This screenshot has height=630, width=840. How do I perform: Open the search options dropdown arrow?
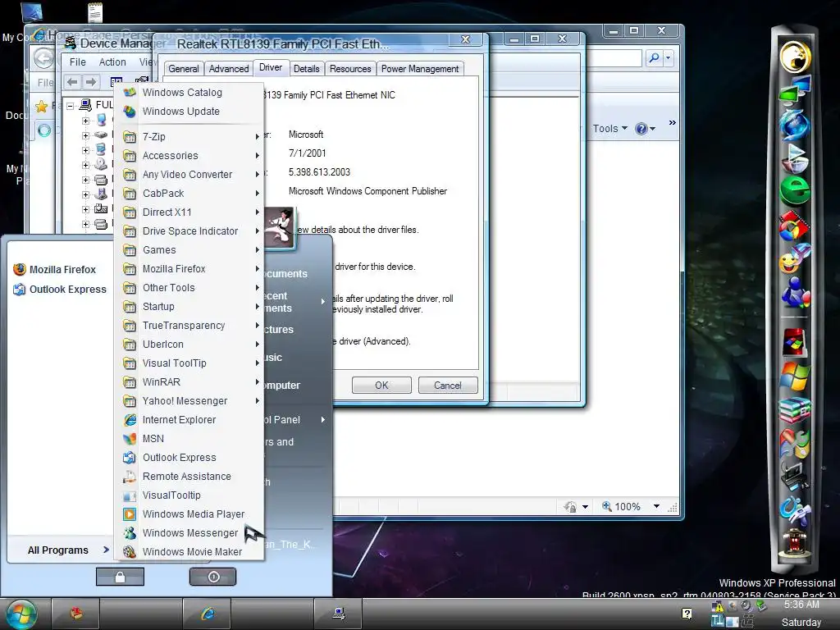[x=668, y=58]
